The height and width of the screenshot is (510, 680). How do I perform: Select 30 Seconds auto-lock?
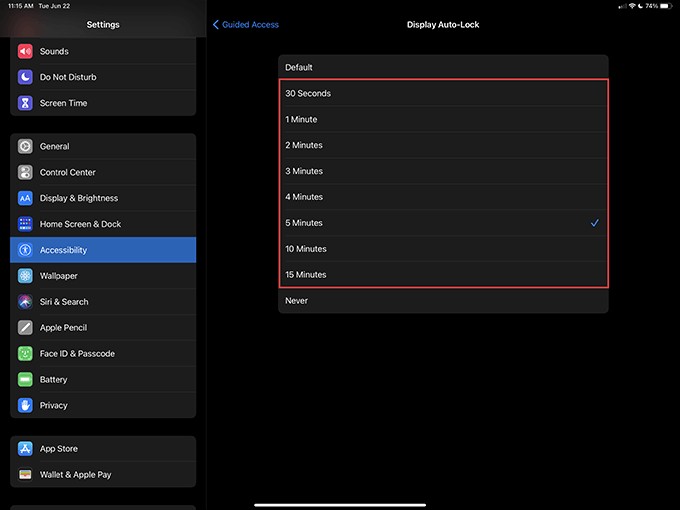coord(443,93)
